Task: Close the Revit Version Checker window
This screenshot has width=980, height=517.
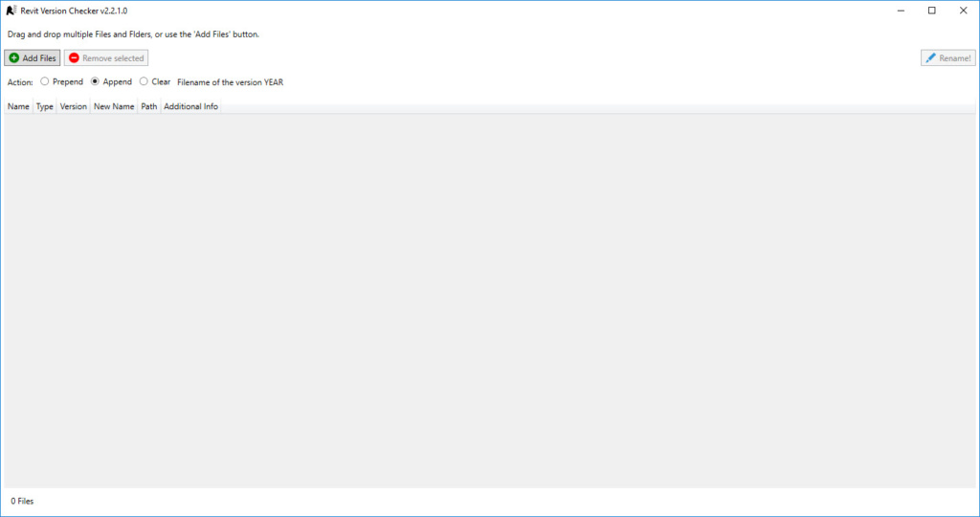Action: click(x=963, y=11)
